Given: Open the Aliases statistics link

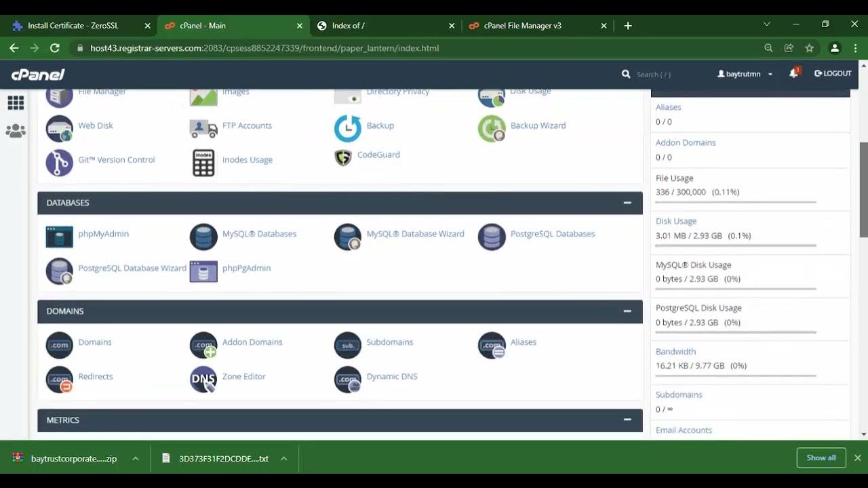Looking at the screenshot, I should [x=669, y=107].
